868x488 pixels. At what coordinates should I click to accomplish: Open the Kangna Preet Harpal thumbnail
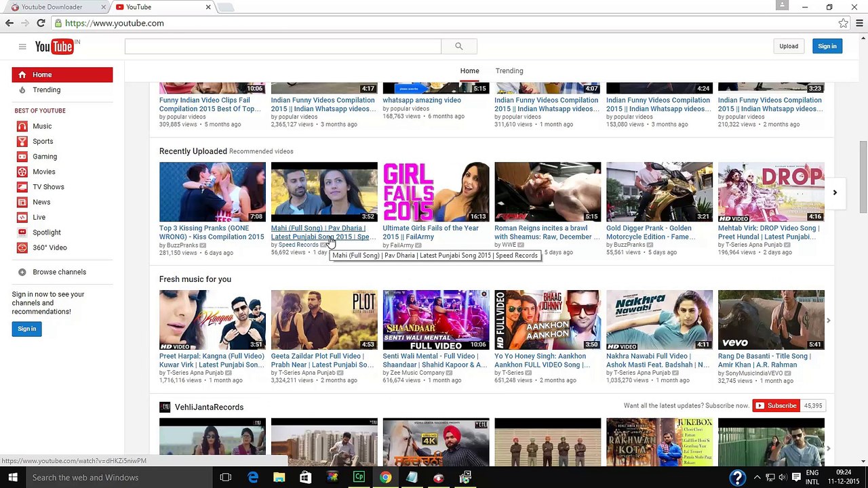tap(212, 320)
